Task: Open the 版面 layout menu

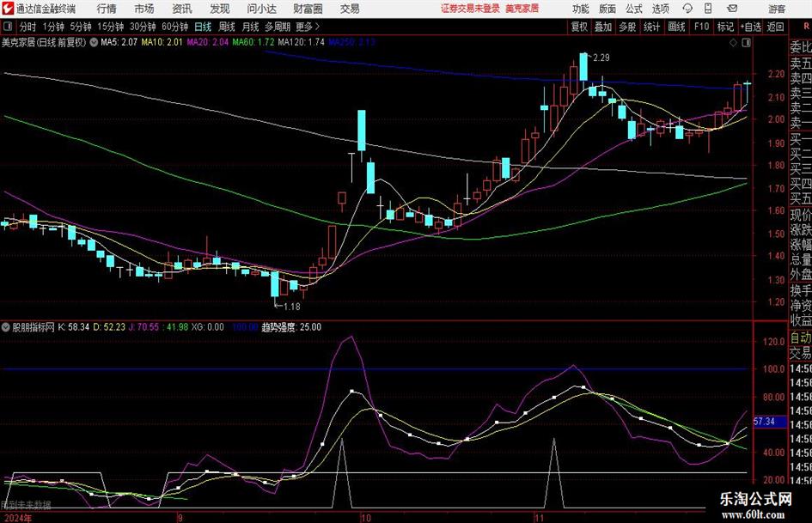Action: point(607,9)
